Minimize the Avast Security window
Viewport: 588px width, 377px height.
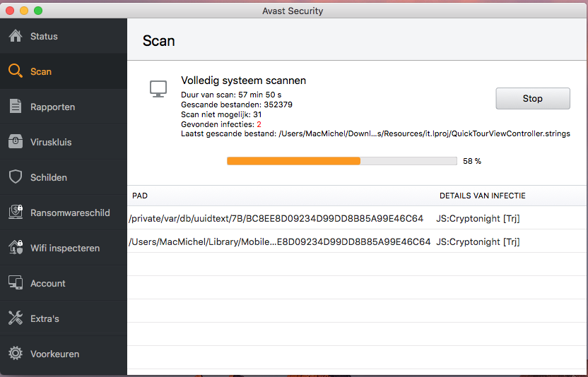click(x=24, y=11)
